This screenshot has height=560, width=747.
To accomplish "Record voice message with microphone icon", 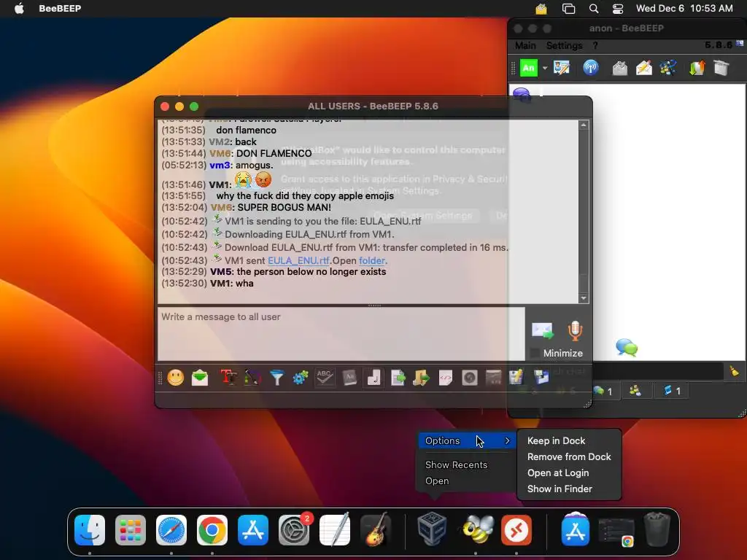I will [575, 330].
